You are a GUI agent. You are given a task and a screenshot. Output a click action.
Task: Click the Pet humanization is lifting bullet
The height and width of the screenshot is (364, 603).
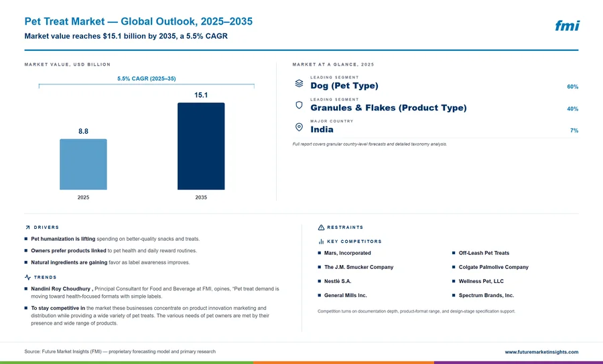click(x=115, y=239)
